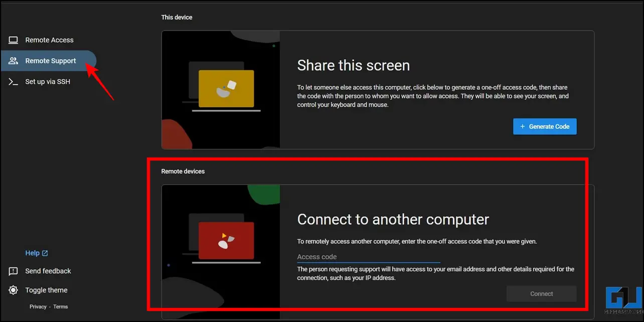Click the "This device" section label
This screenshot has height=322, width=644.
pyautogui.click(x=177, y=17)
